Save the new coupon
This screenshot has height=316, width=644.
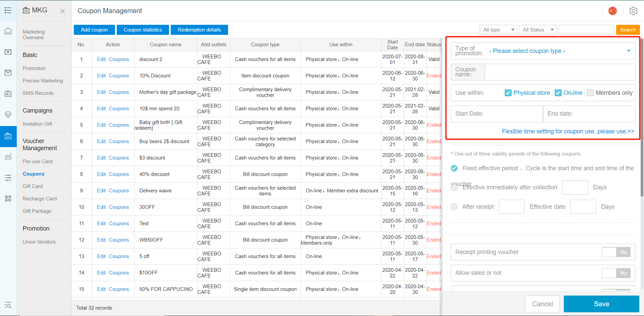click(601, 304)
